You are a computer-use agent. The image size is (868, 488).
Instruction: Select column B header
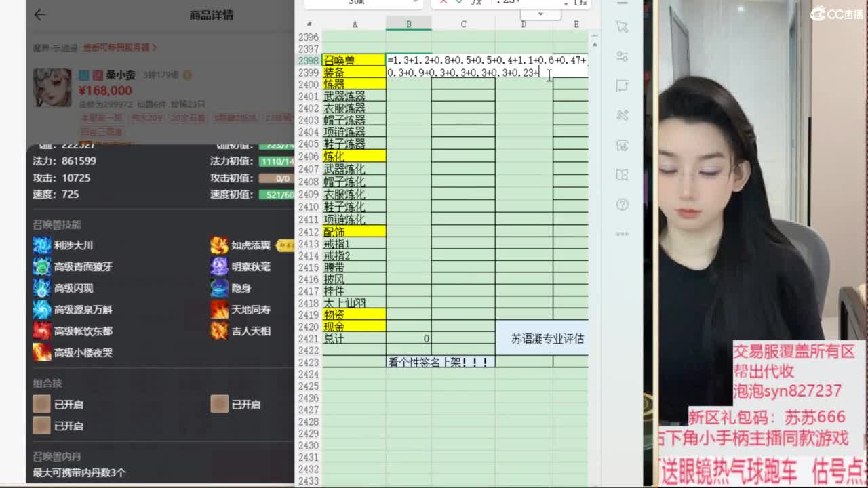(408, 24)
